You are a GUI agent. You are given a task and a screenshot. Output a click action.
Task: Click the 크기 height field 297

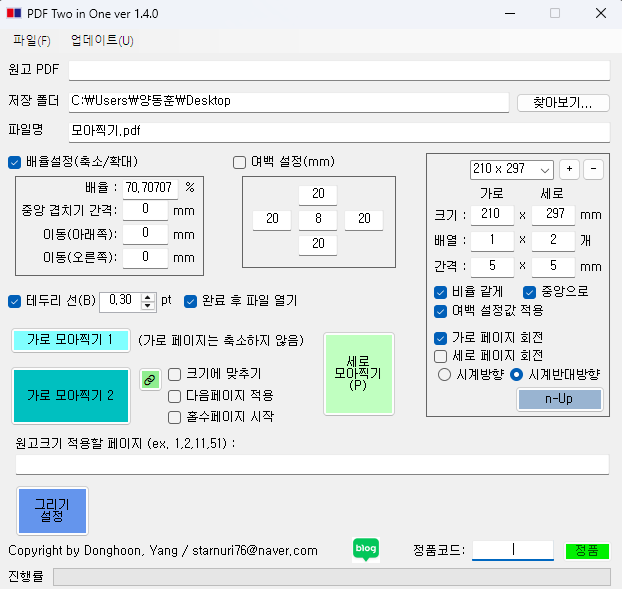tap(553, 215)
